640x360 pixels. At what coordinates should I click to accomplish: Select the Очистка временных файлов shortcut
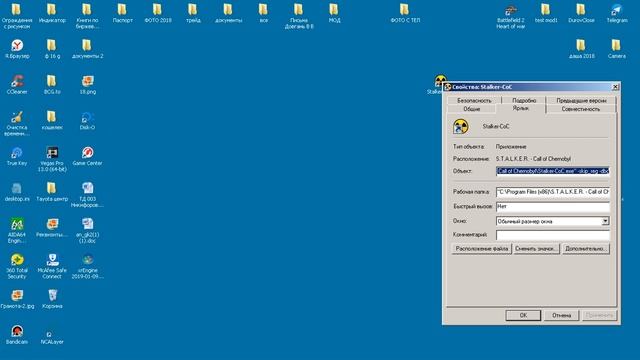[x=17, y=124]
